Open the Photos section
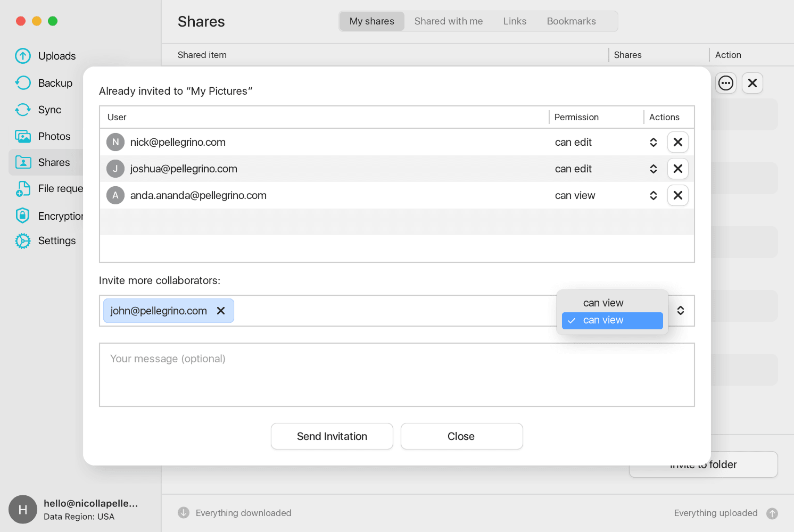The height and width of the screenshot is (532, 794). tap(54, 136)
